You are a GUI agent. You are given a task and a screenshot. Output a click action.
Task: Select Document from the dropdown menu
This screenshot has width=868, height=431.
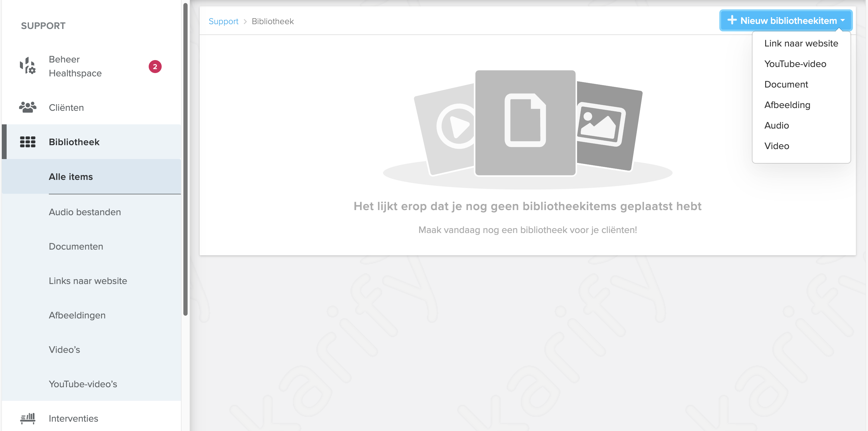(801, 85)
